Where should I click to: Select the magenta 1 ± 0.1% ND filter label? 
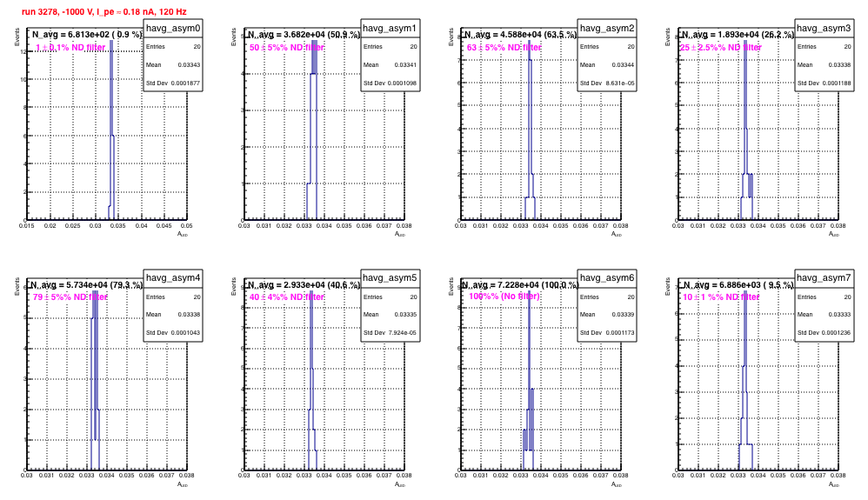tap(70, 48)
